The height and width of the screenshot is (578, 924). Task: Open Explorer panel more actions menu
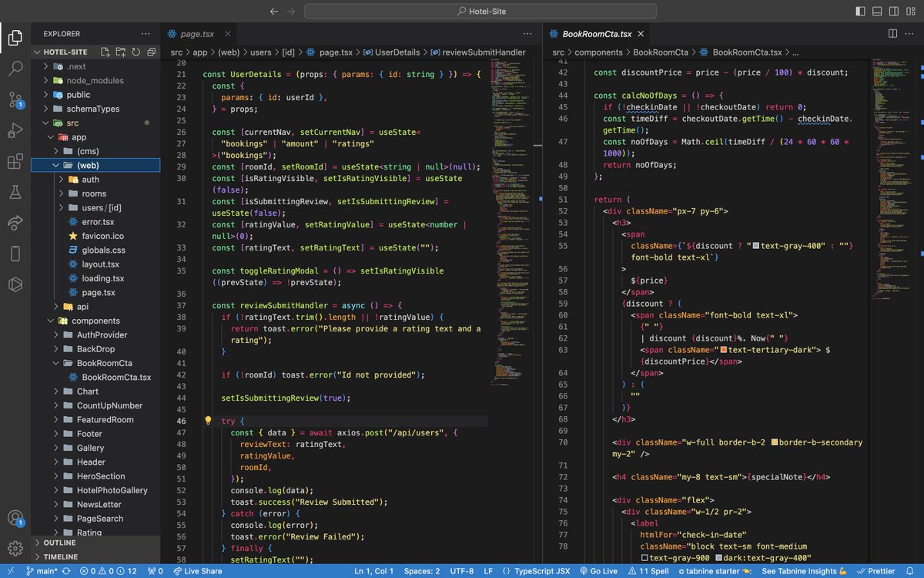146,34
